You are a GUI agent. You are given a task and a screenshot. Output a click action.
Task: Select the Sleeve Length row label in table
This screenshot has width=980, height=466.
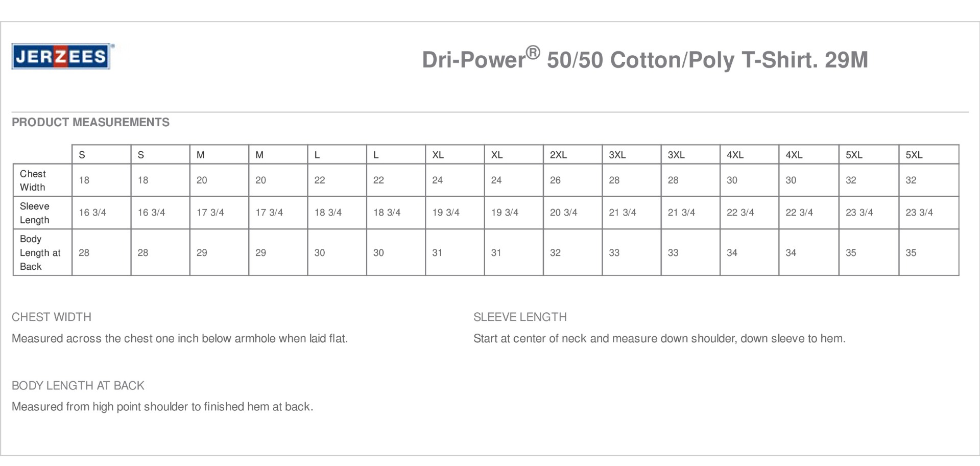(35, 213)
